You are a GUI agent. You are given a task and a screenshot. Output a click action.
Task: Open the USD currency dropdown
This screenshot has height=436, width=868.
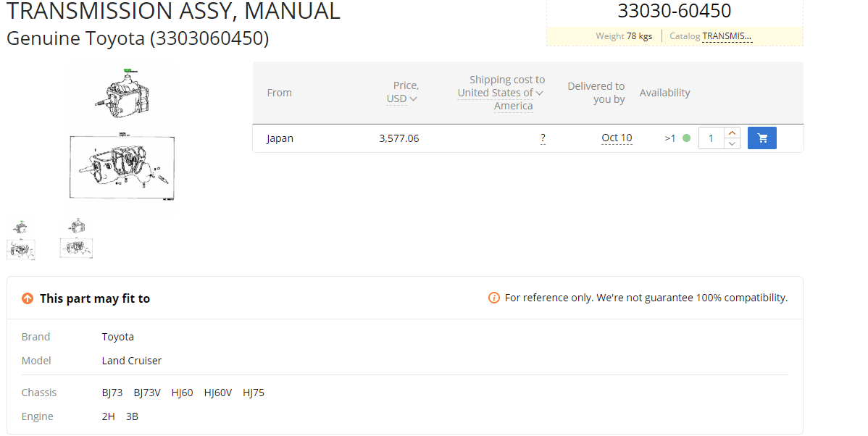coord(402,98)
